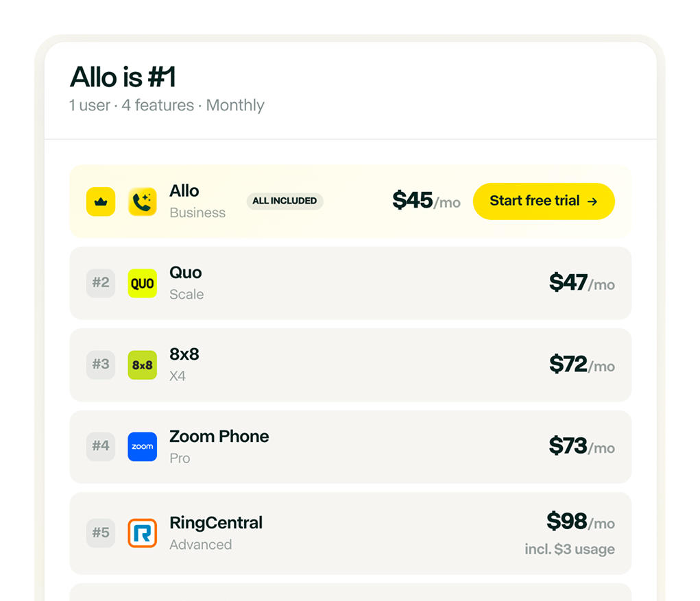Screen dimensions: 700x601
Task: Click the blue Zoom Phone logo
Action: pos(142,447)
